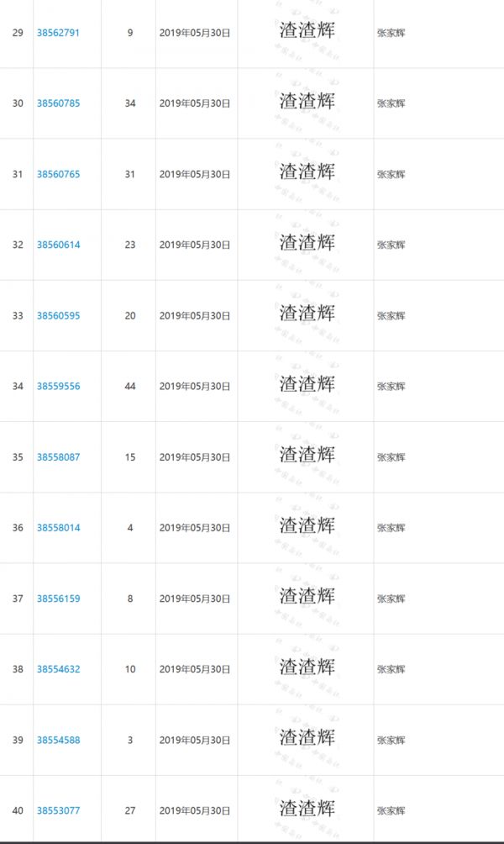Open application number 38558014
The image size is (504, 844).
coord(58,528)
